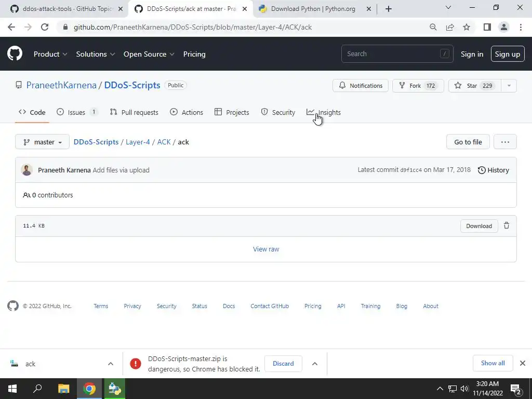Open the master branch dropdown

click(43, 142)
